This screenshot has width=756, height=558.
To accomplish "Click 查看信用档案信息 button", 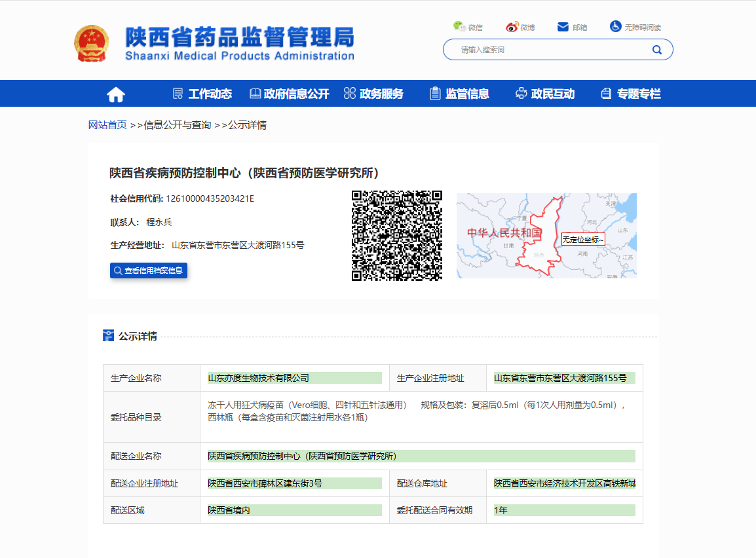I will click(x=149, y=270).
